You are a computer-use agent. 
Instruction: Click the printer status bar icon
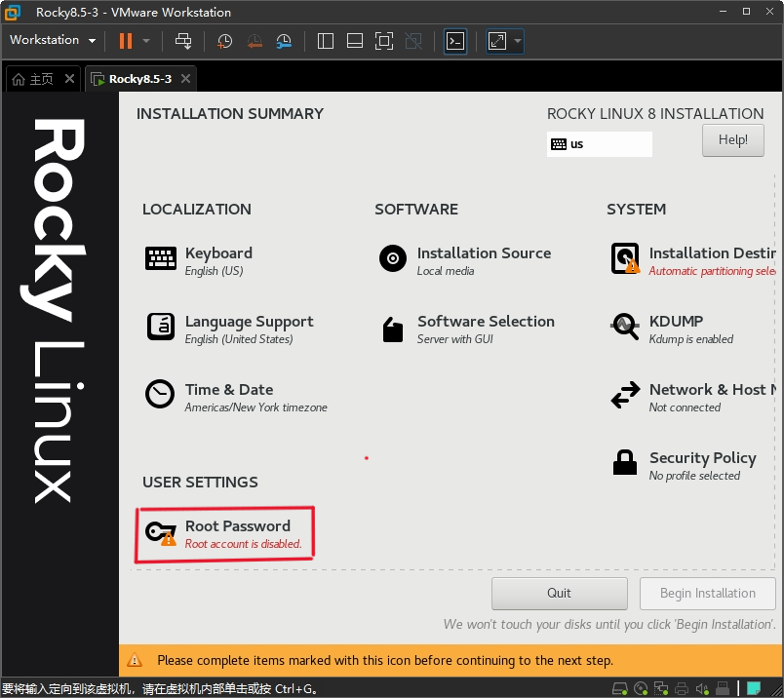(682, 689)
